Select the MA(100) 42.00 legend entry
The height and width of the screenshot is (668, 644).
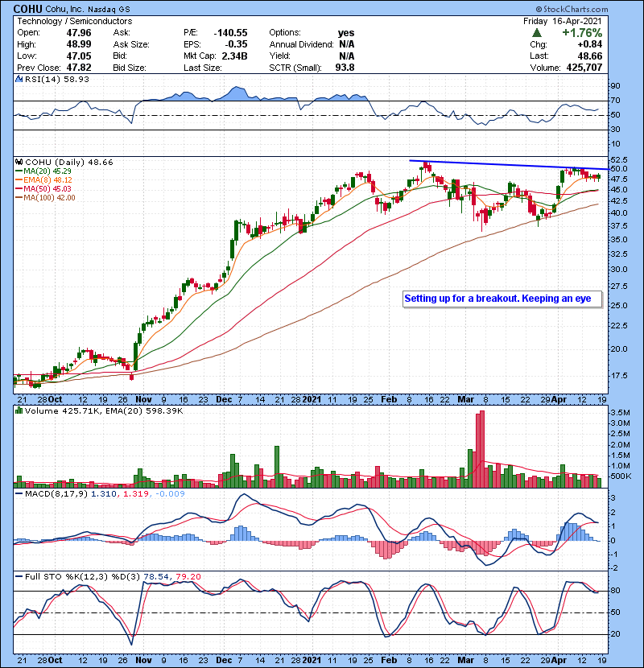(x=46, y=198)
